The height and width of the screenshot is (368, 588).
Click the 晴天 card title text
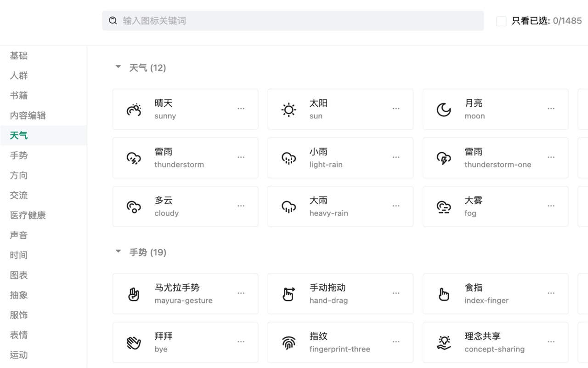click(164, 103)
